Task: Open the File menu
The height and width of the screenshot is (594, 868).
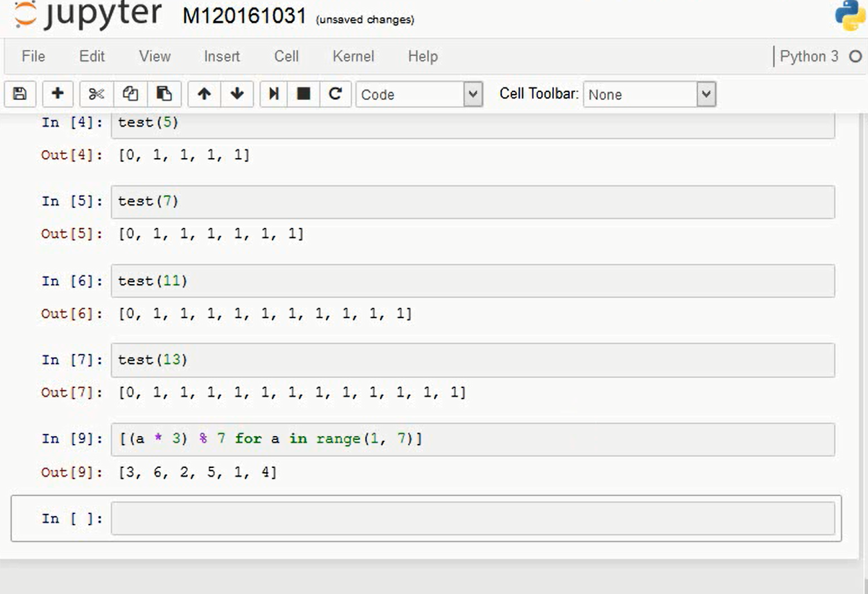Action: 33,57
